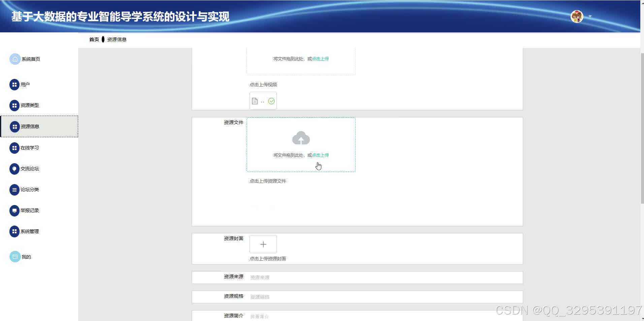This screenshot has height=321, width=644.
Task: Open 举报记录 via its chat bubble icon
Action: click(x=14, y=210)
